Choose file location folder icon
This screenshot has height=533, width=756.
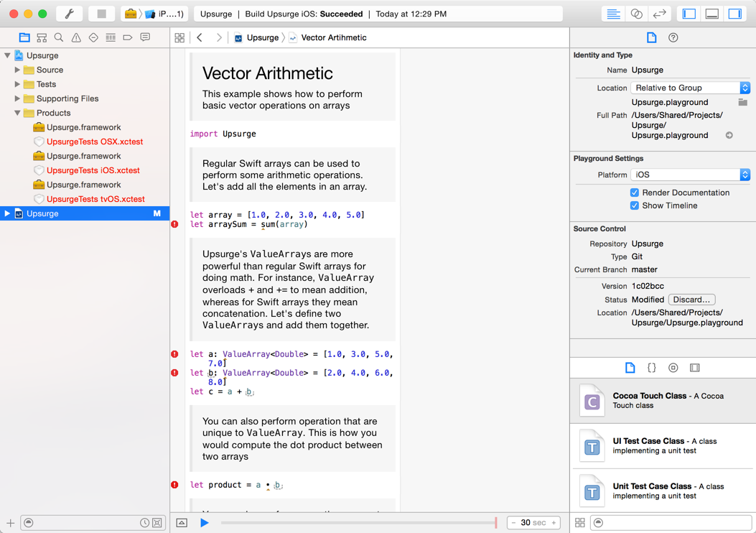click(x=742, y=102)
